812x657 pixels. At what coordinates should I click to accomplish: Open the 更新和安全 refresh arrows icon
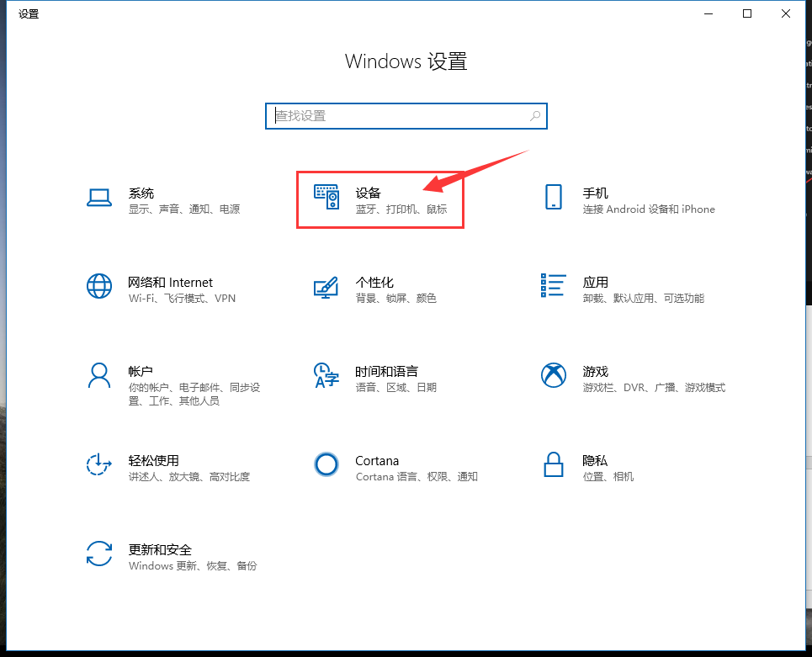[99, 554]
